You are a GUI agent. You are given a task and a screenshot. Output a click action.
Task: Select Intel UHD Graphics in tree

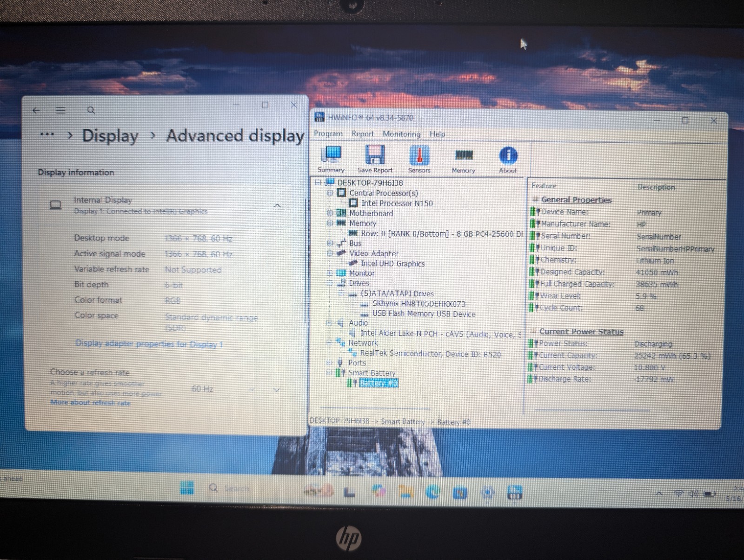[x=393, y=263]
